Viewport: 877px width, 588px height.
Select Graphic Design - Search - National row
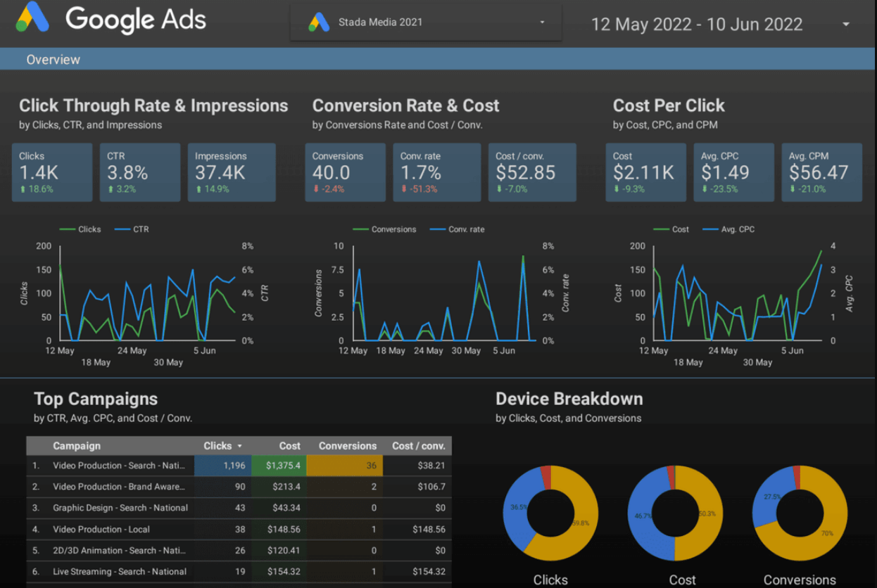tap(239, 508)
